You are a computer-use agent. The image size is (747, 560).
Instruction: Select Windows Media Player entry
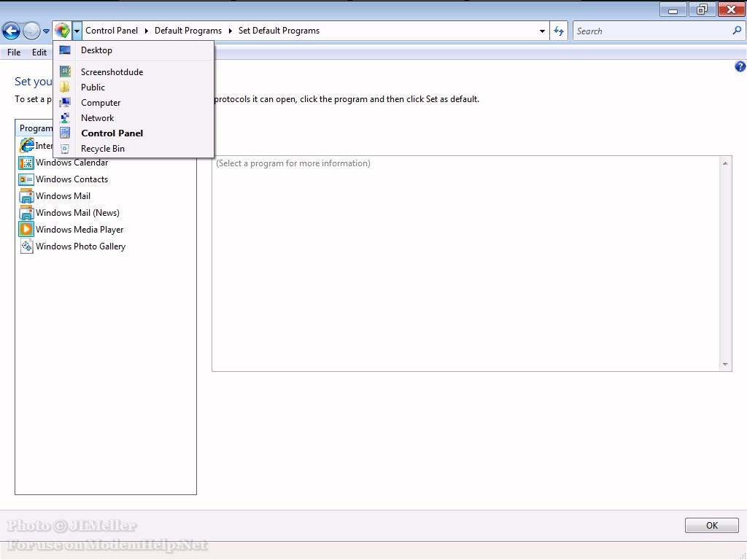point(80,229)
